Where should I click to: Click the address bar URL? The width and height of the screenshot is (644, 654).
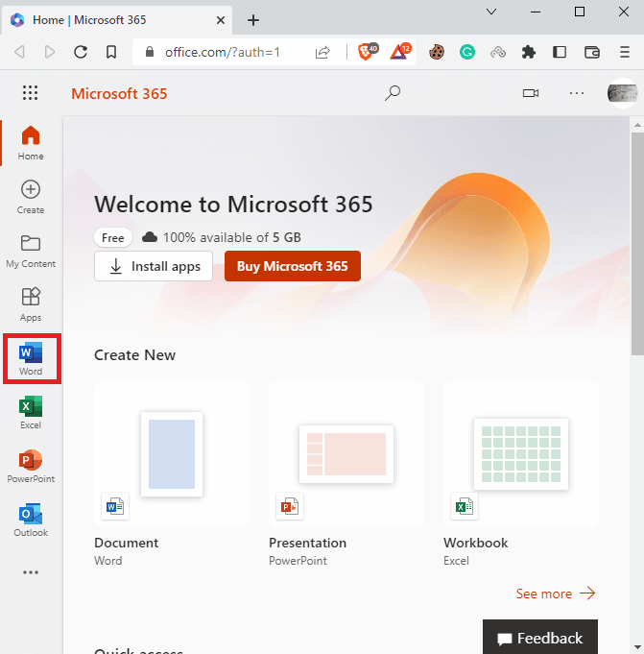pyautogui.click(x=222, y=52)
